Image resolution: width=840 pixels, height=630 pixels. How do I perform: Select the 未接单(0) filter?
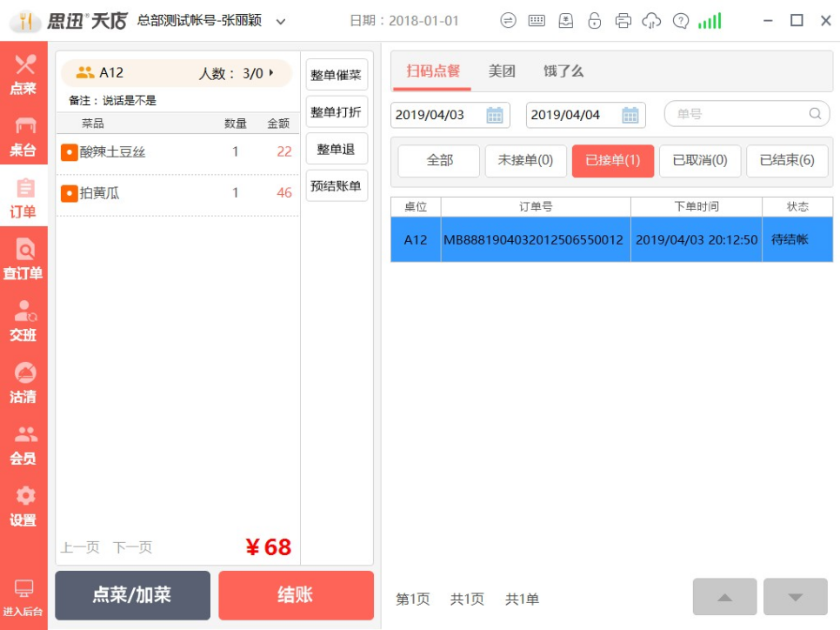(525, 161)
